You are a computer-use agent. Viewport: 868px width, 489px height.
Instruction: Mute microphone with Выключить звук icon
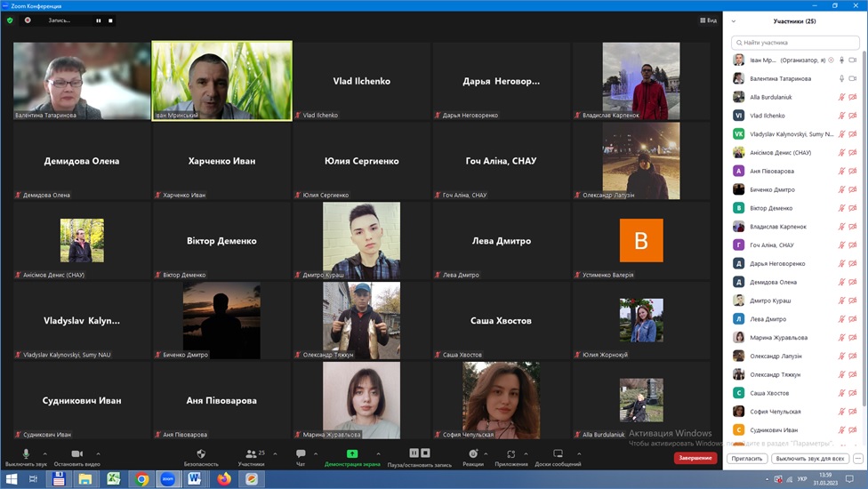26,453
